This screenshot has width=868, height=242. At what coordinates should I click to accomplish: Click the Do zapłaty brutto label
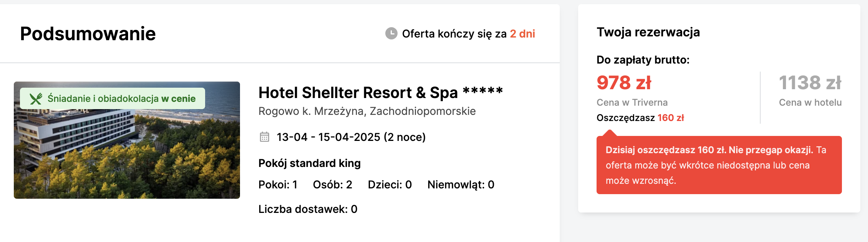coord(643,60)
